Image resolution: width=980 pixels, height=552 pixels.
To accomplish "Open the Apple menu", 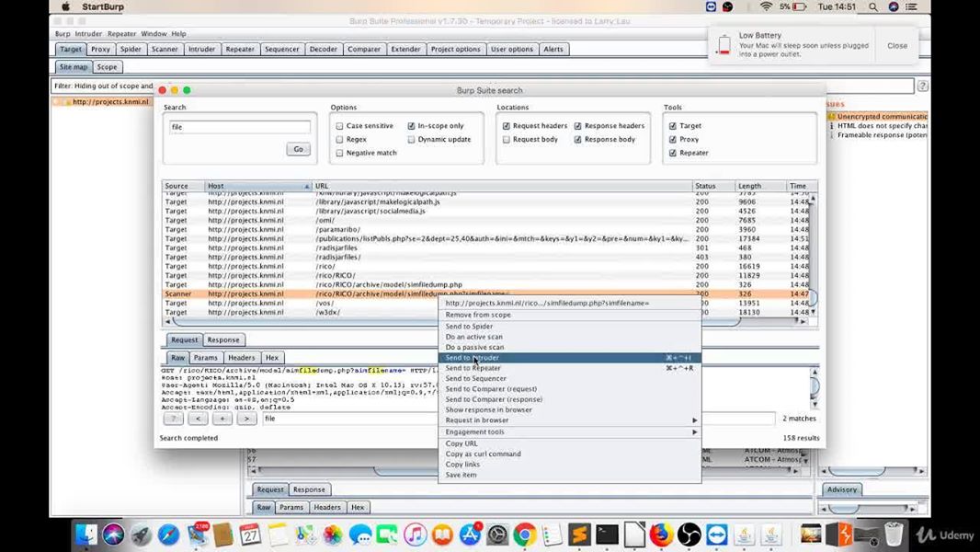I will tap(65, 6).
